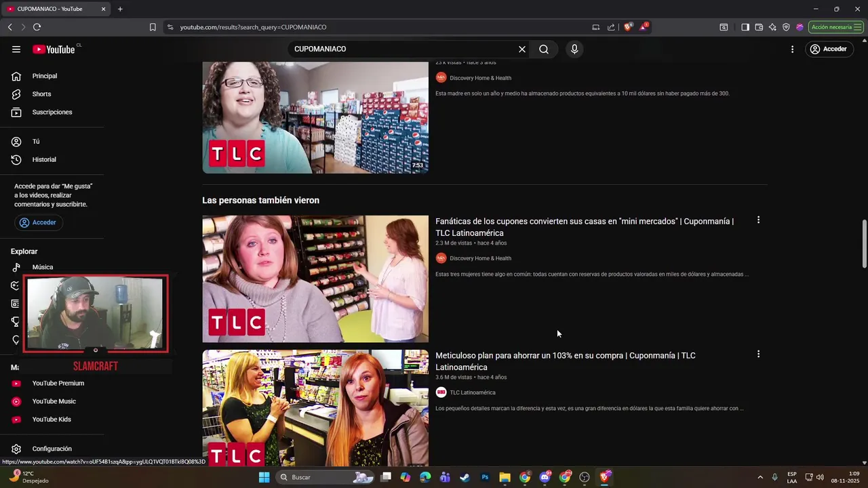Open the Brave Shields lion icon

(628, 27)
